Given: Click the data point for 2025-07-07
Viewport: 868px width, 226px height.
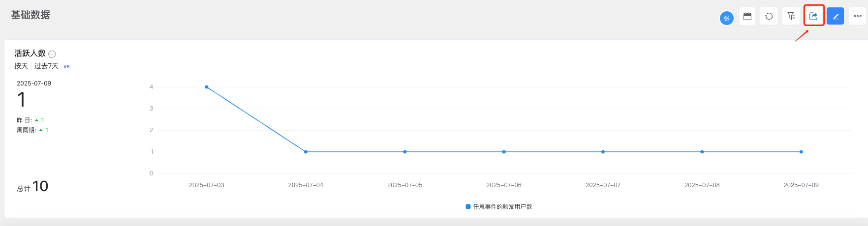Looking at the screenshot, I should tap(603, 152).
